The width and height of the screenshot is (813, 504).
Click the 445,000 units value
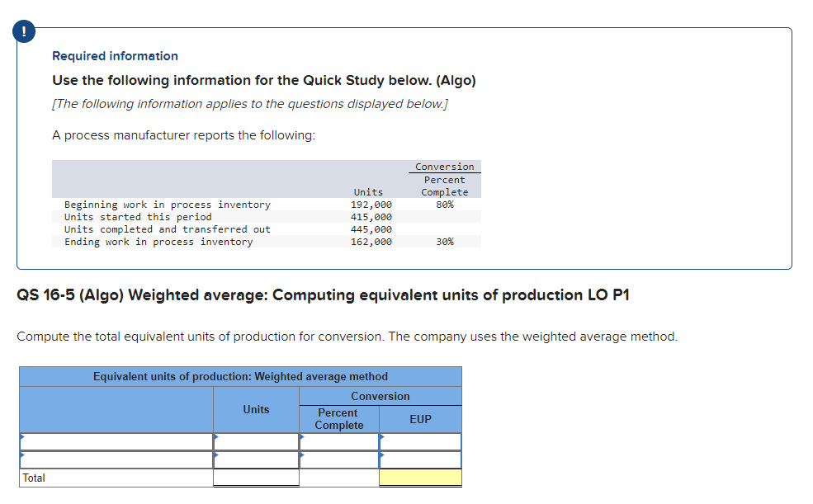(371, 229)
